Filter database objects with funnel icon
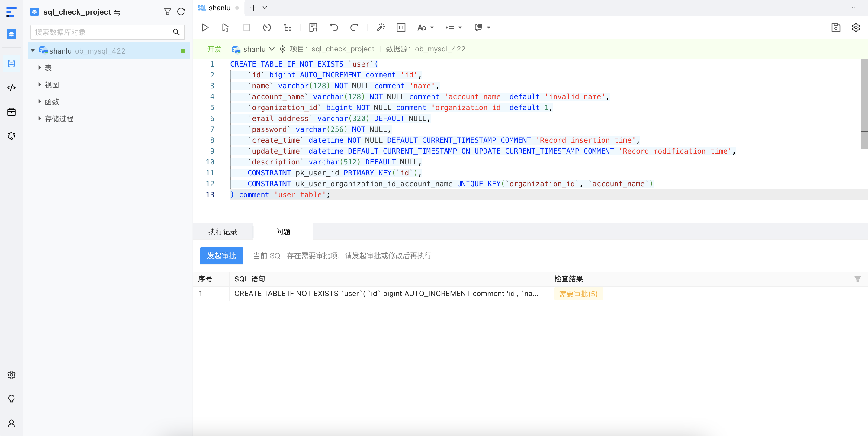Viewport: 868px width, 436px height. [167, 12]
